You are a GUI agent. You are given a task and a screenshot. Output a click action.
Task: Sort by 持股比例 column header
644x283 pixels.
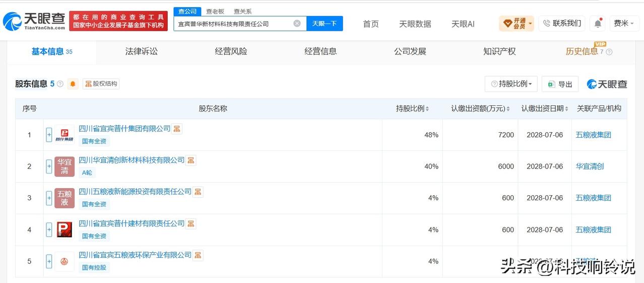(x=413, y=108)
